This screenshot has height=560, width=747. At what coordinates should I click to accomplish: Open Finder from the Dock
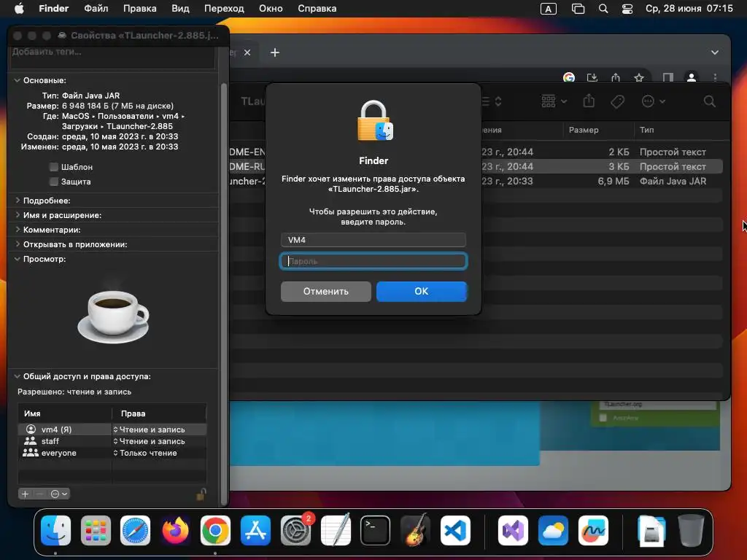55,530
